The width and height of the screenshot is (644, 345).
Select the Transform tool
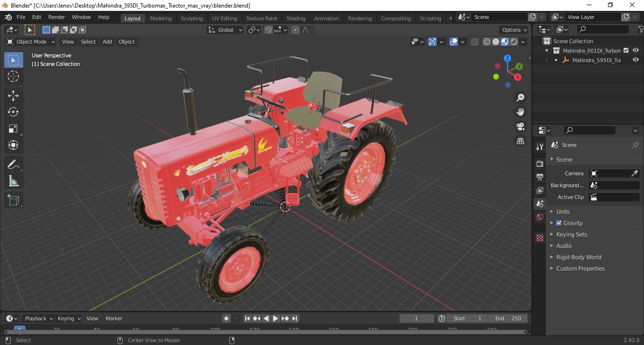tap(13, 145)
